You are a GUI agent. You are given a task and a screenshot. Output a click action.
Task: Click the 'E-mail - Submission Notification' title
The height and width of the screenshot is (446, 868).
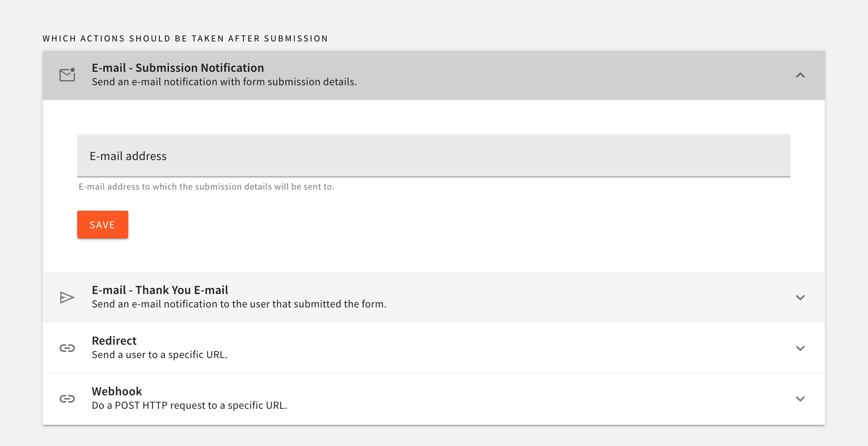tap(178, 68)
